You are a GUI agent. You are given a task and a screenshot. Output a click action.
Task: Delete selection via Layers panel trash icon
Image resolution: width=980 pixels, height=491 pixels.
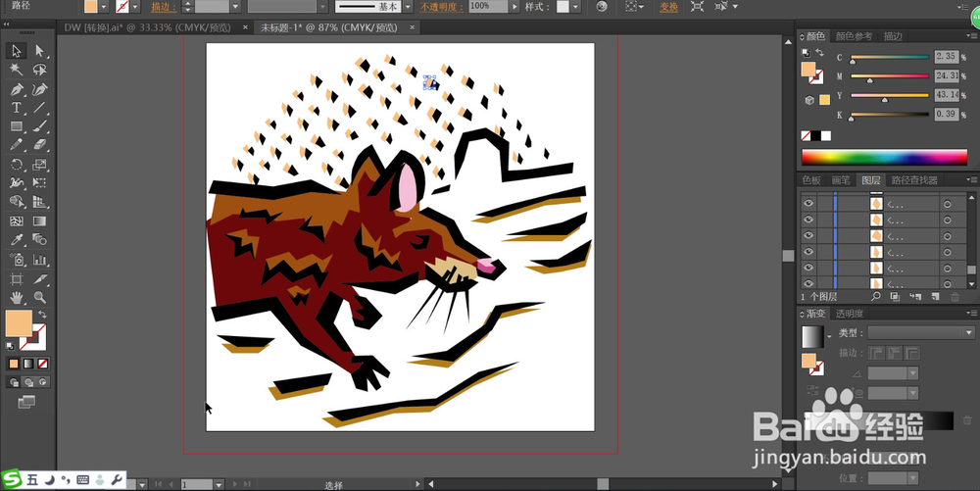955,297
